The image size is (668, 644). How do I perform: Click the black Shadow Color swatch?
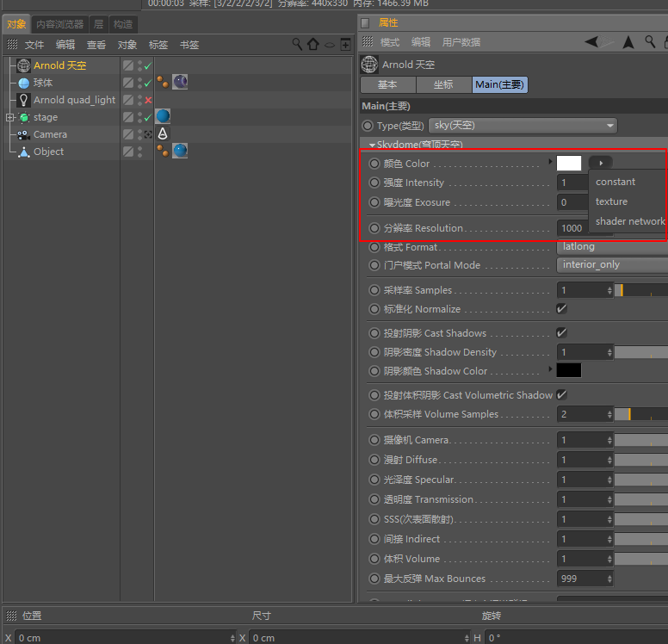(569, 370)
